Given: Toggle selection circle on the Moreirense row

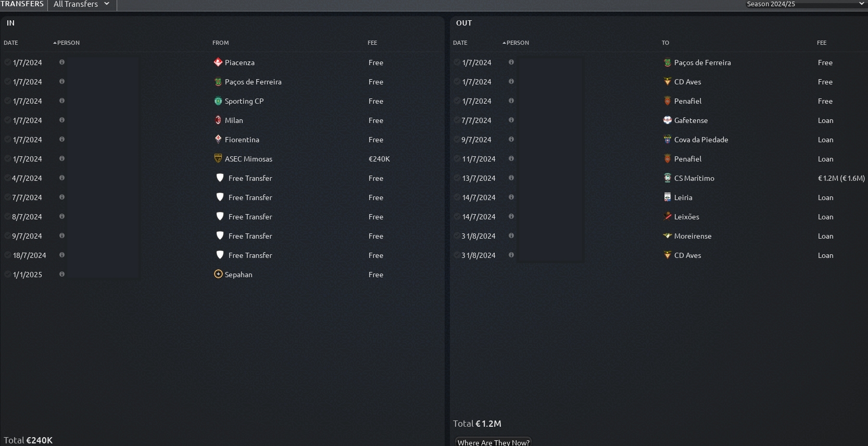Looking at the screenshot, I should click(x=457, y=236).
